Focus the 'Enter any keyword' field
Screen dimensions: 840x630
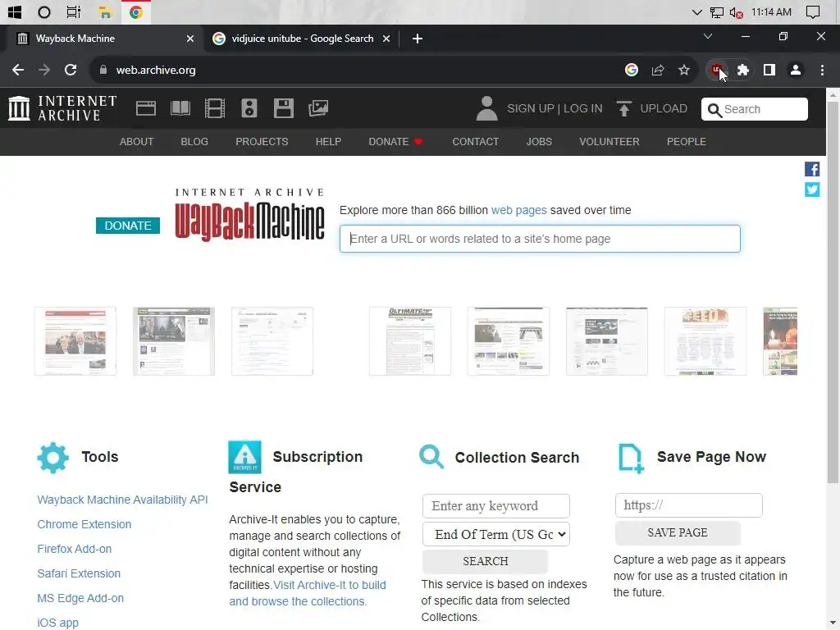click(496, 506)
